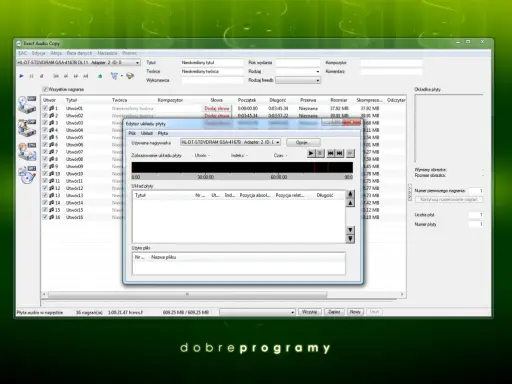Click the blue Play button in main toolbar
The width and height of the screenshot is (512, 384).
coord(21,76)
